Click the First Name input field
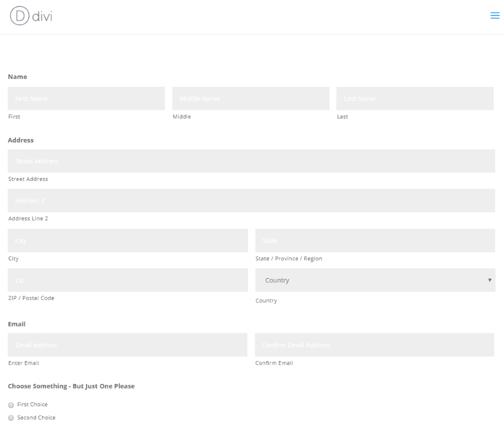Screen dimensions: 504x424 pyautogui.click(x=86, y=98)
